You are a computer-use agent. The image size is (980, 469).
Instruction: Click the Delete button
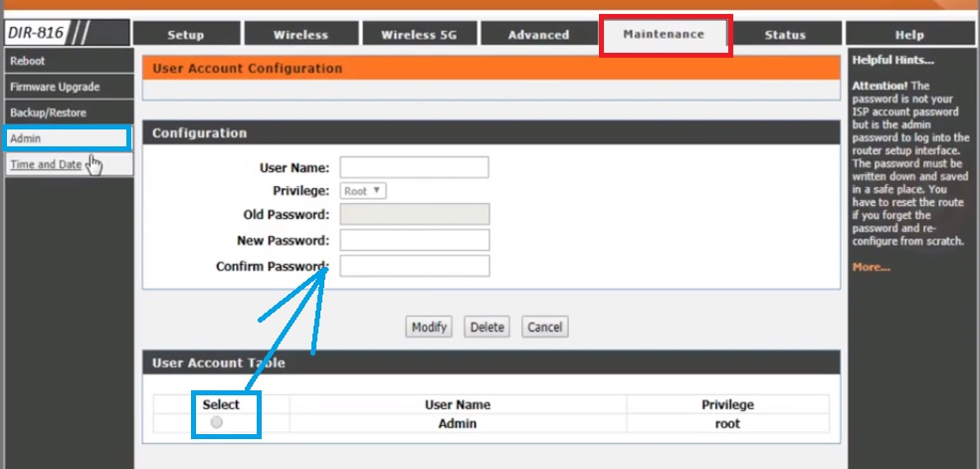click(x=487, y=327)
